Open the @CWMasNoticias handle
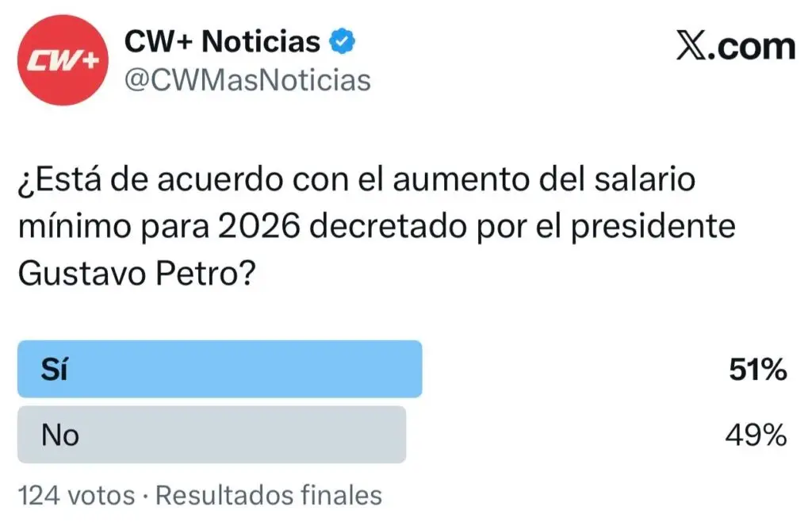This screenshot has width=812, height=522. point(247,80)
